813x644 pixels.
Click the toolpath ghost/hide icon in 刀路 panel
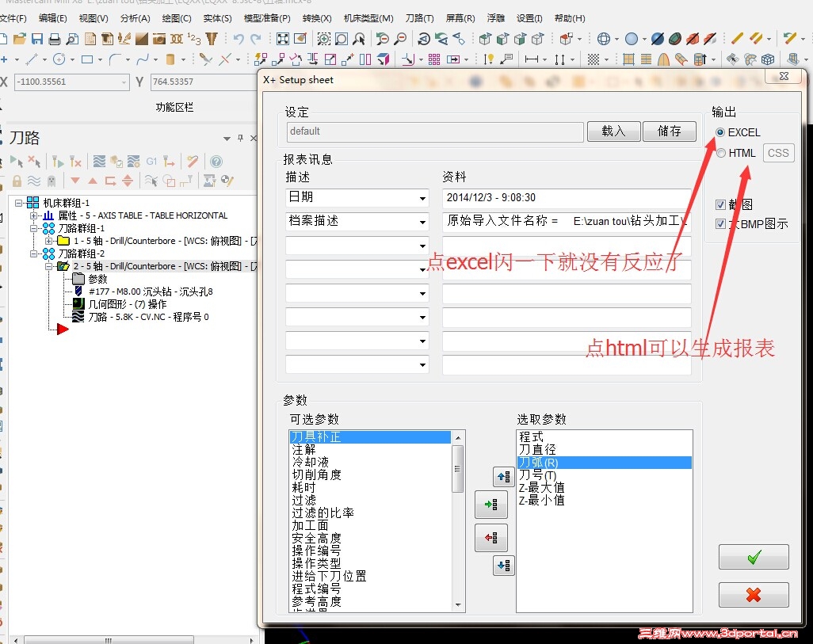[x=53, y=181]
